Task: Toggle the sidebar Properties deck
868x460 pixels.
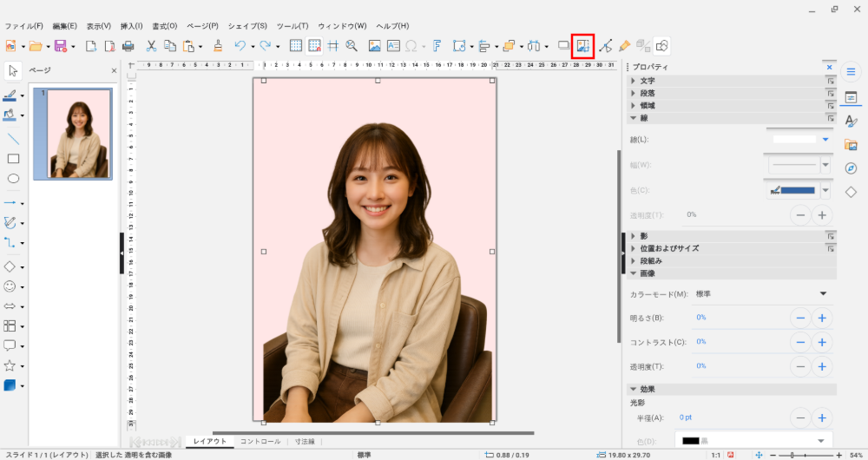Action: [x=851, y=97]
